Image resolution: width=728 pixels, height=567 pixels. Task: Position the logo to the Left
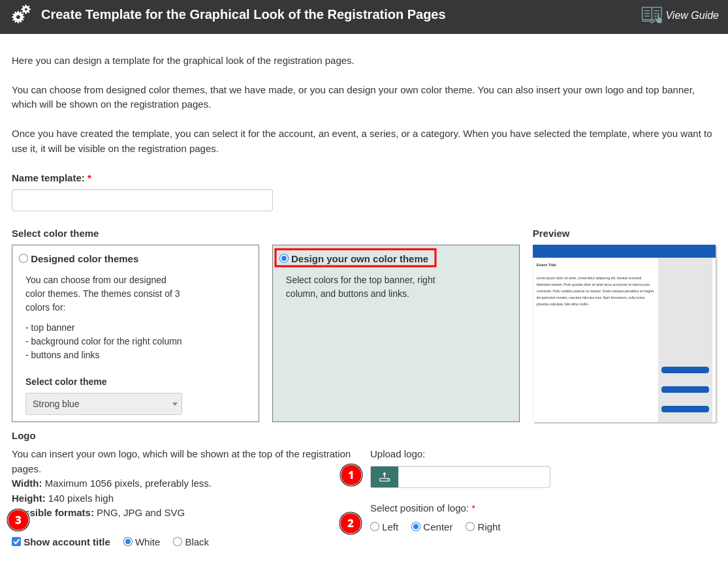click(375, 527)
